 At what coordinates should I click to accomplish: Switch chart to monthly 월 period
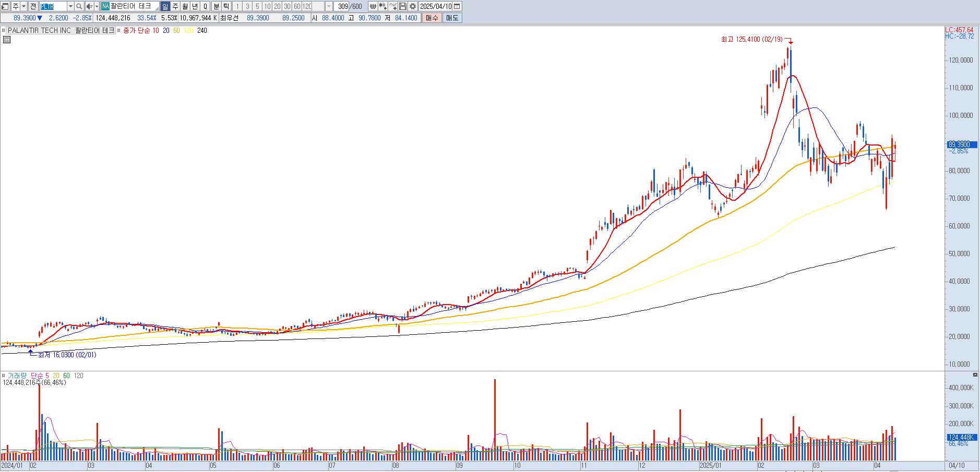click(x=185, y=6)
